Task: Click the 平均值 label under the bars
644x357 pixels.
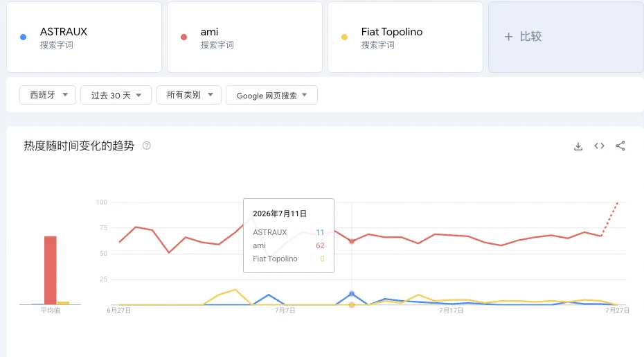Action: [51, 310]
